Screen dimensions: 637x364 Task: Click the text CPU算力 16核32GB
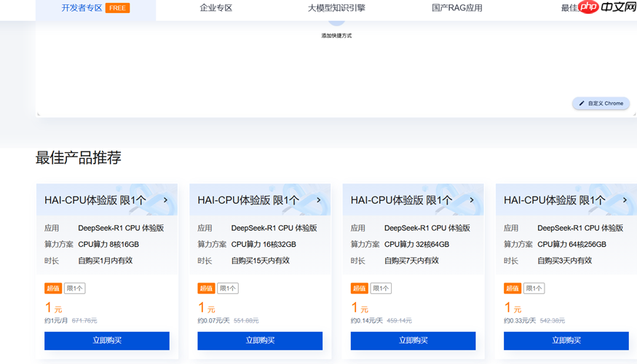264,244
